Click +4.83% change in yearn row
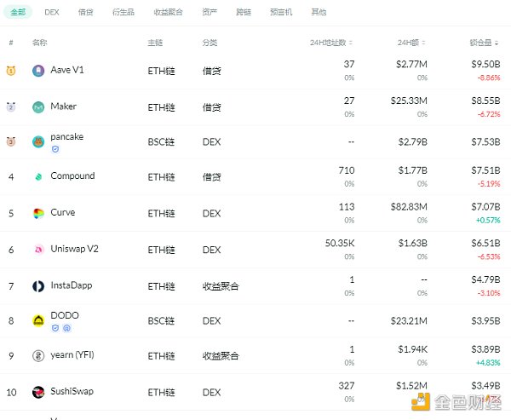 tap(488, 363)
